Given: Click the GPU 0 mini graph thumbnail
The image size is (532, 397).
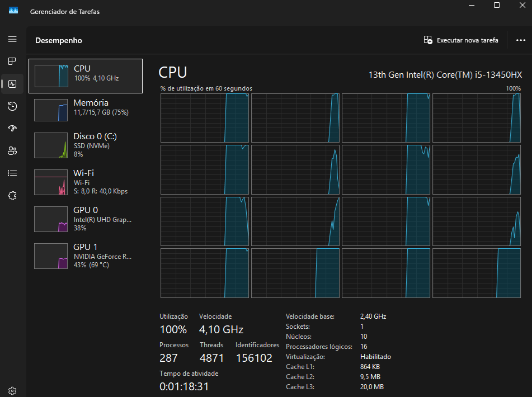Looking at the screenshot, I should [51, 219].
